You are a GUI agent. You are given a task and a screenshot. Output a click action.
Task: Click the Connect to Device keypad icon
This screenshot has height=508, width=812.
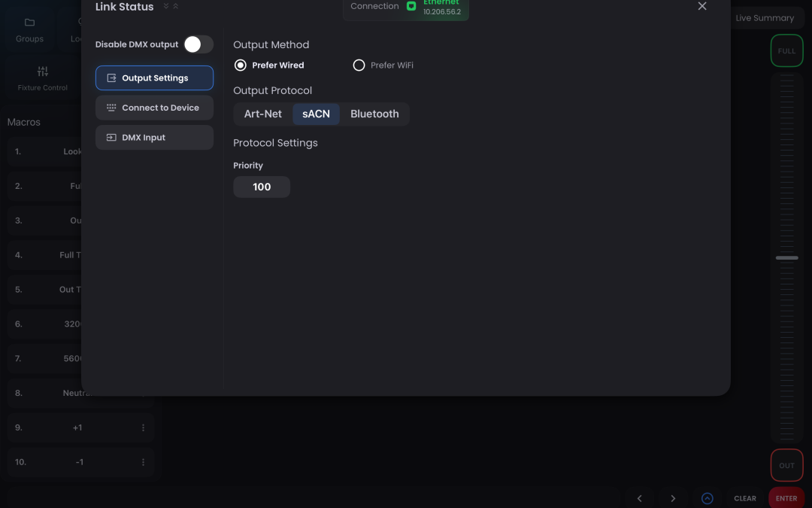pyautogui.click(x=111, y=108)
